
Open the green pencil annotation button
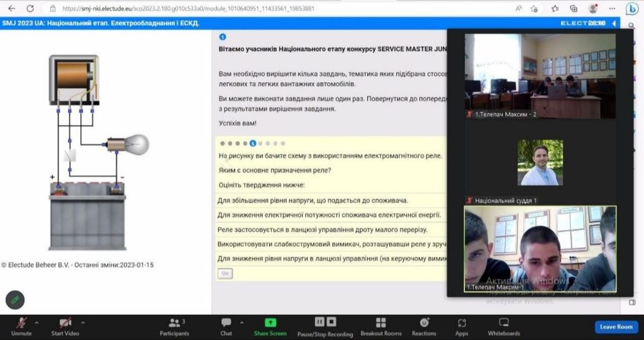pos(15,300)
